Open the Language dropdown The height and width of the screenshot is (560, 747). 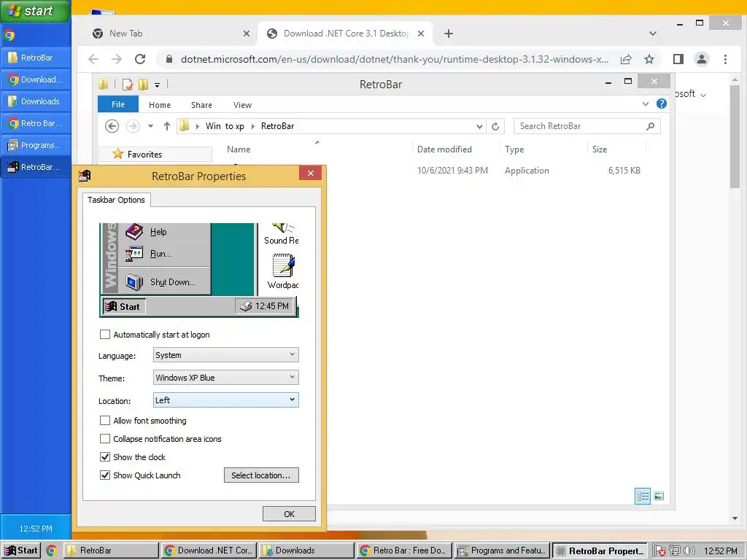click(226, 355)
